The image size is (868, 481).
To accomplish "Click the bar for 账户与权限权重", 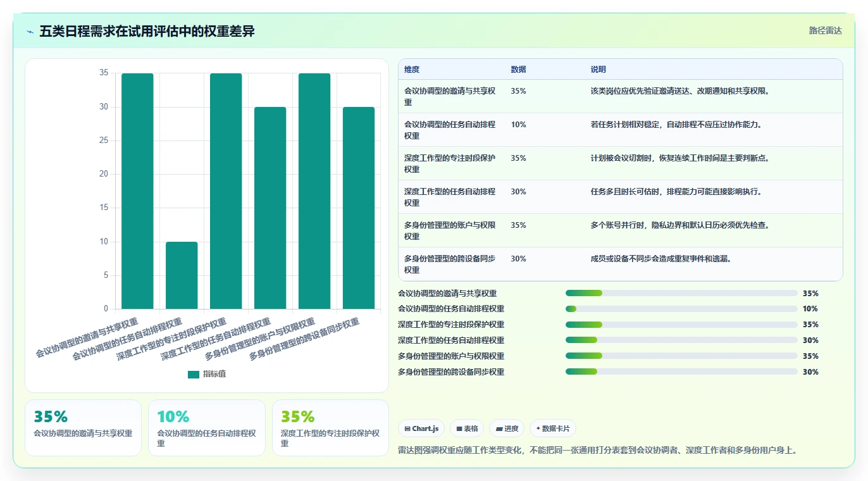I will pos(314,191).
